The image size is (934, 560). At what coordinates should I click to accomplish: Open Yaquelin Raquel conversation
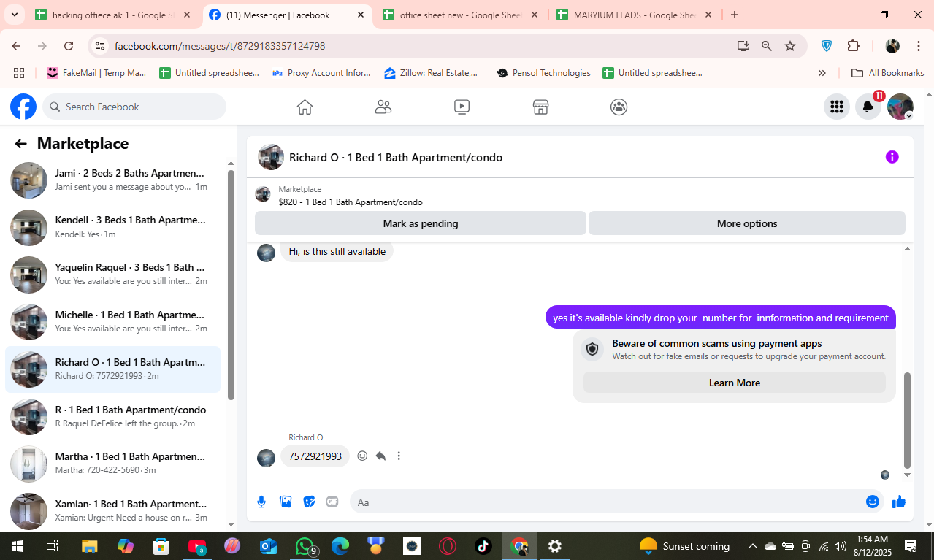112,275
